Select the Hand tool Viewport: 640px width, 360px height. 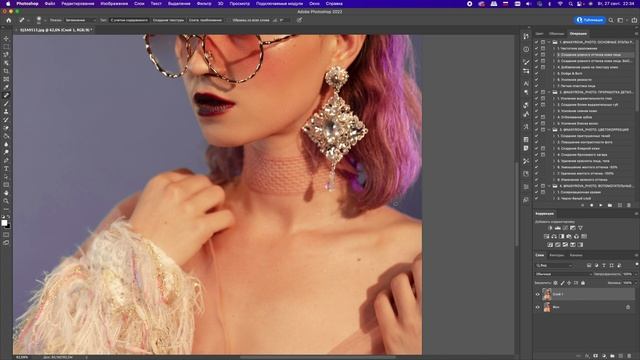[x=6, y=193]
